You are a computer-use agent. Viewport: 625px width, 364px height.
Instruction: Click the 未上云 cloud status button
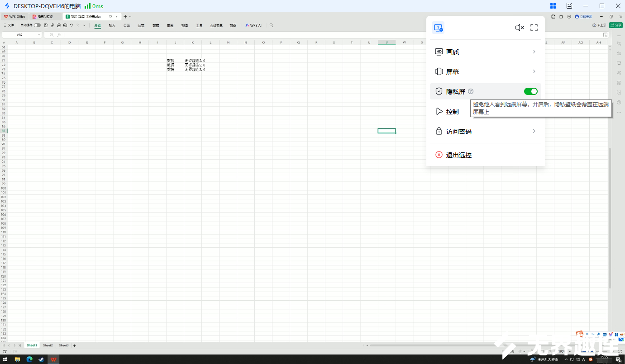[599, 25]
